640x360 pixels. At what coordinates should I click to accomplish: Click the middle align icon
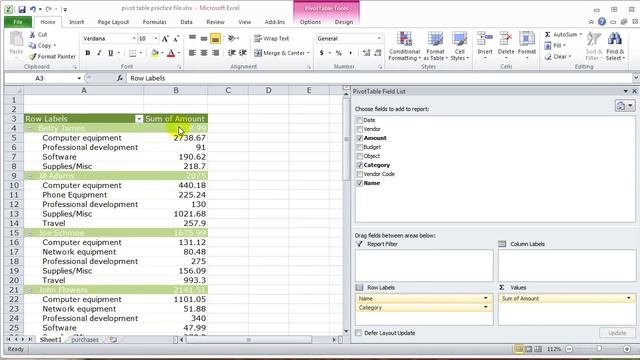click(204, 38)
